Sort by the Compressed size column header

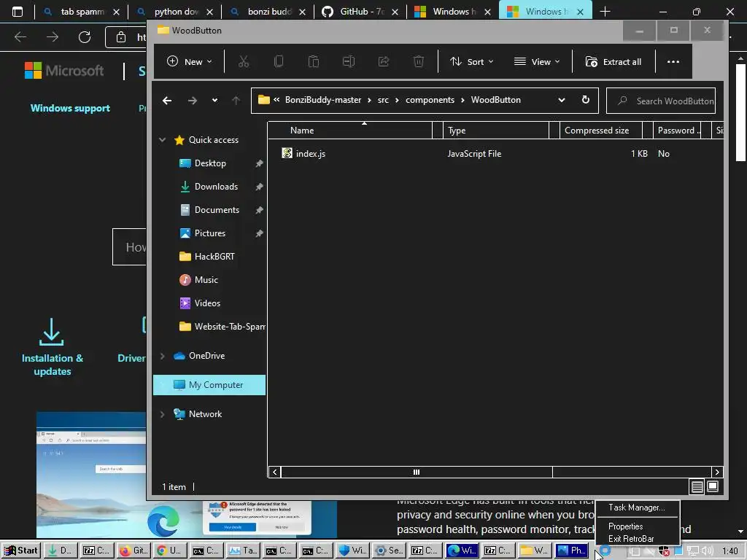coord(600,130)
